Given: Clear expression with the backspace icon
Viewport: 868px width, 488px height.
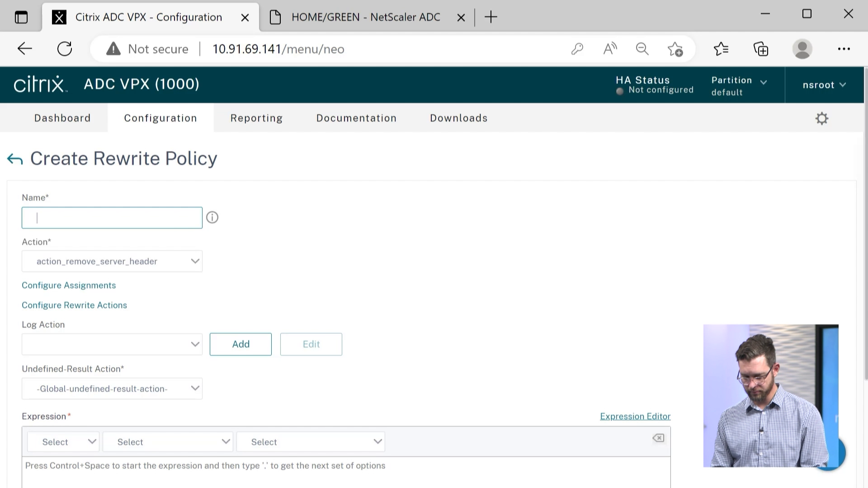Looking at the screenshot, I should click(658, 438).
